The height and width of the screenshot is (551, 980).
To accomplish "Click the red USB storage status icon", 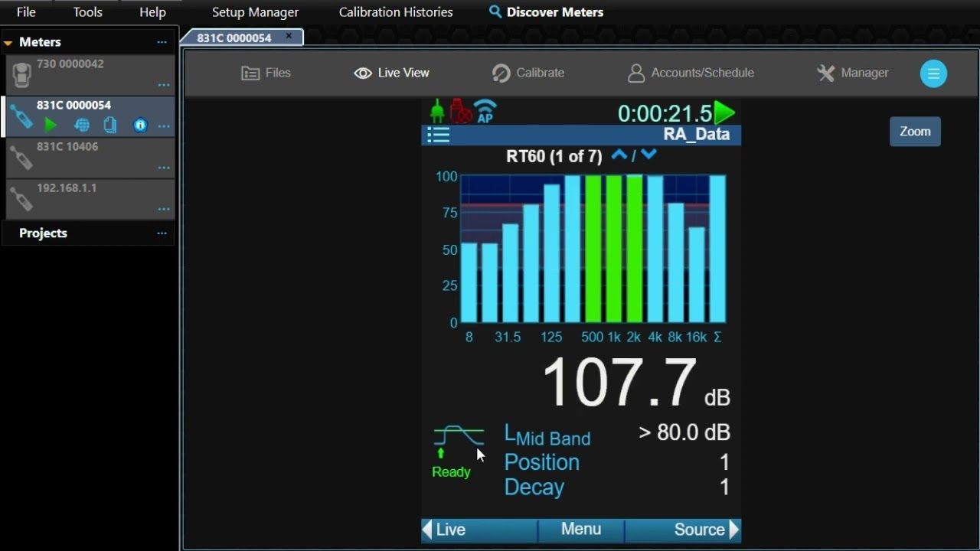I will (460, 112).
